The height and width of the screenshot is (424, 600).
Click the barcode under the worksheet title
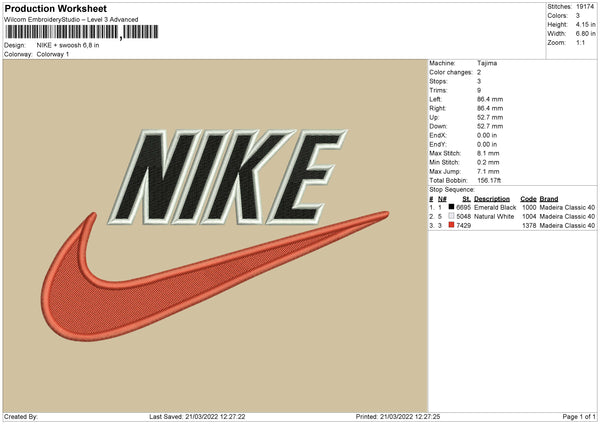pyautogui.click(x=81, y=32)
